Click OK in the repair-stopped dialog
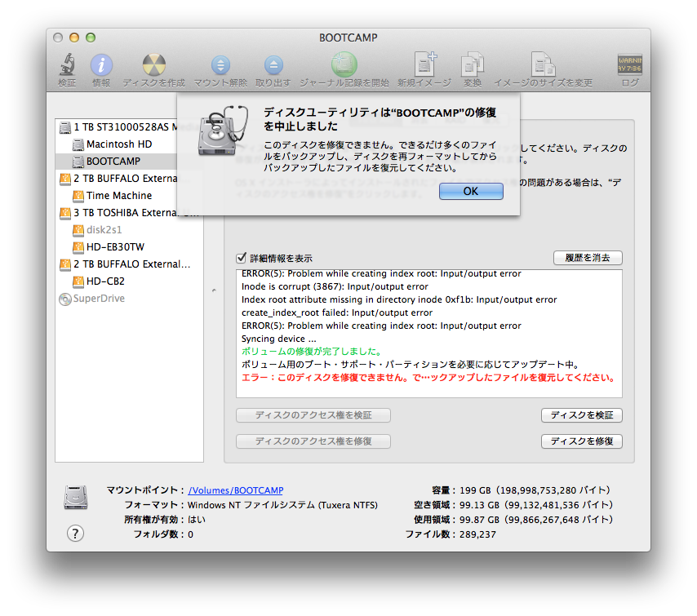The image size is (697, 616). [471, 192]
